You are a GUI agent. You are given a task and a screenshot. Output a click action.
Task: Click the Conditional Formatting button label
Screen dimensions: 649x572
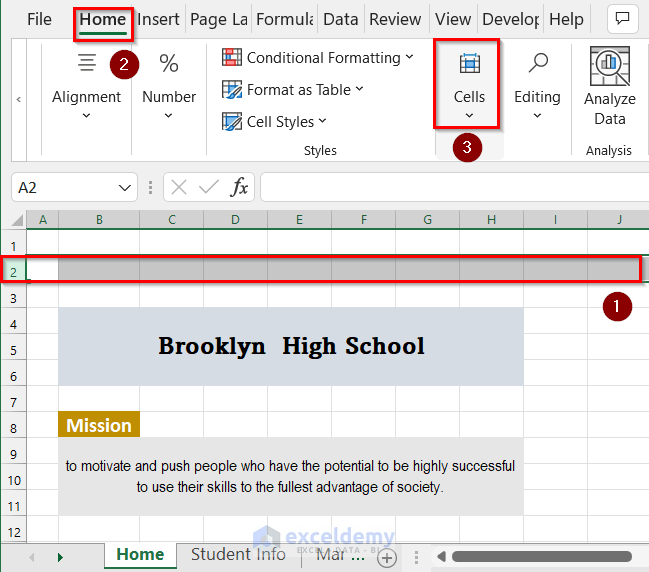click(x=324, y=58)
